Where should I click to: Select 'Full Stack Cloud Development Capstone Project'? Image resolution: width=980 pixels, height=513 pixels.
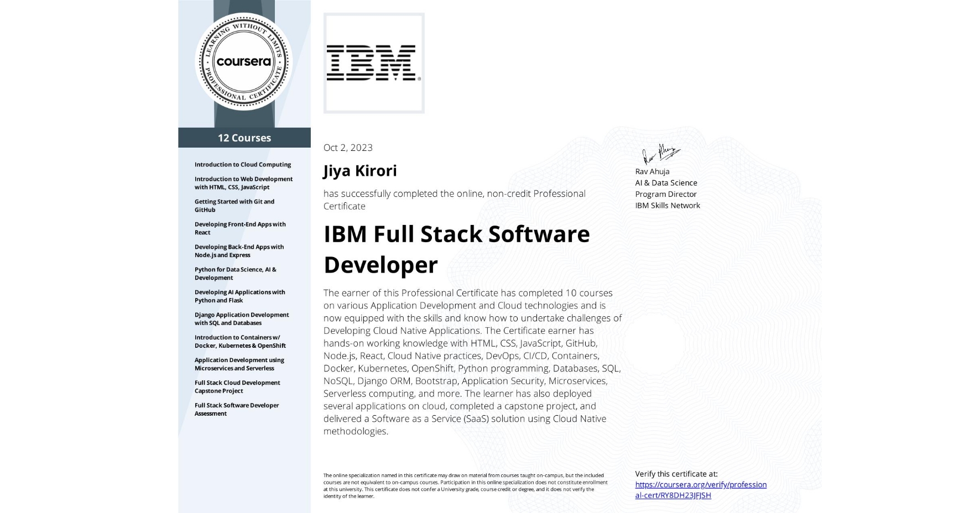pos(237,386)
